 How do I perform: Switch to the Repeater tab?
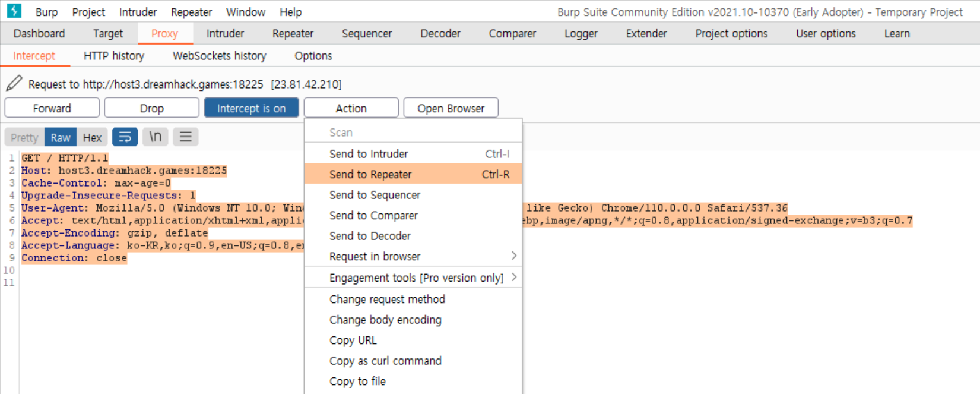point(293,34)
